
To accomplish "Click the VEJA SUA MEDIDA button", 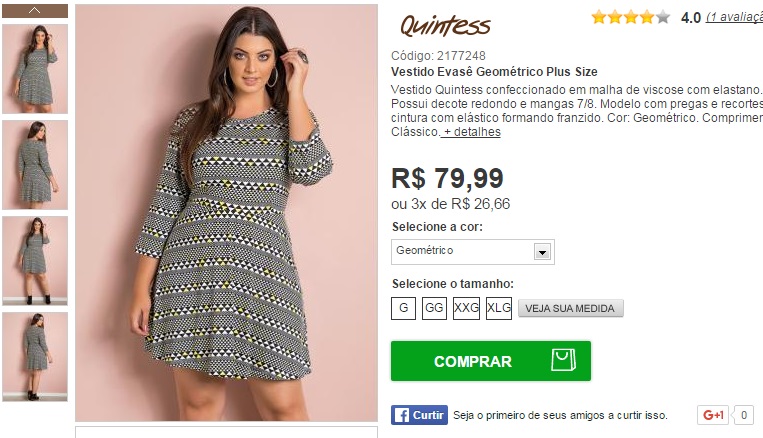I will coord(570,308).
